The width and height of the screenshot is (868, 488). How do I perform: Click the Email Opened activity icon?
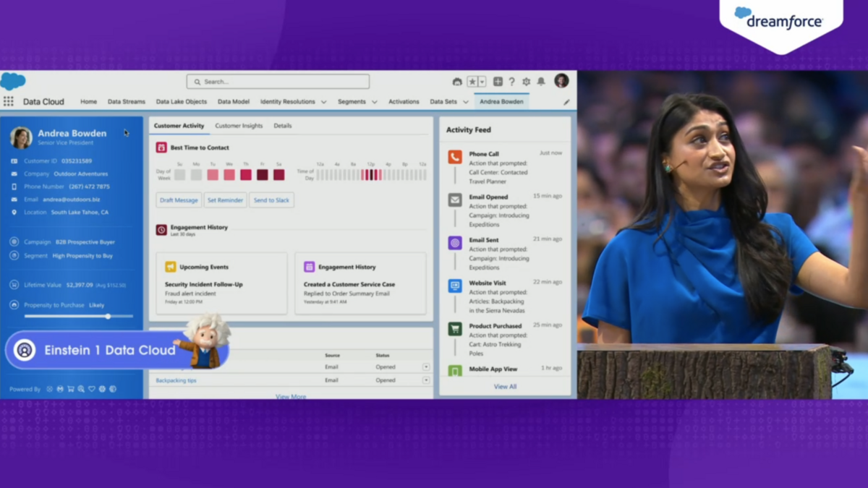(455, 200)
